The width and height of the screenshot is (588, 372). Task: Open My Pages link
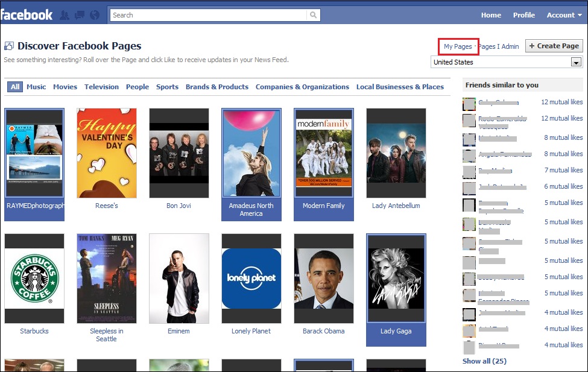click(458, 46)
